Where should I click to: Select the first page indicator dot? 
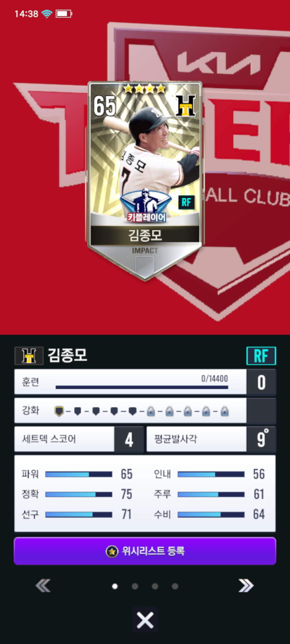point(115,586)
